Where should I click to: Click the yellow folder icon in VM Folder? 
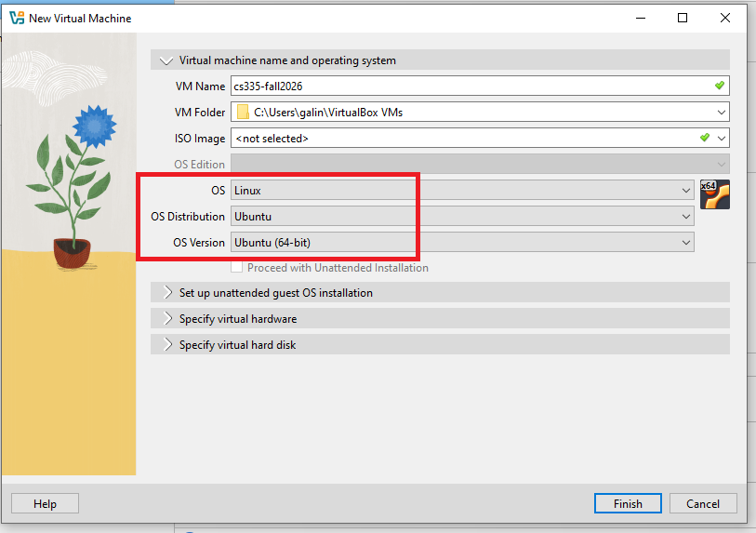[243, 113]
